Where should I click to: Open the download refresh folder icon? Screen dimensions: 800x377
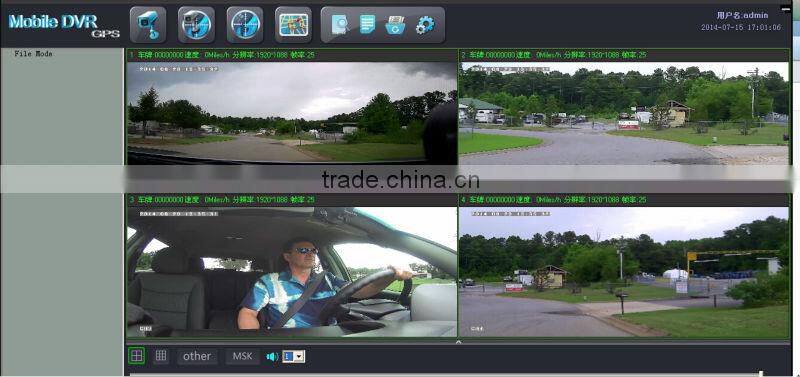point(395,24)
